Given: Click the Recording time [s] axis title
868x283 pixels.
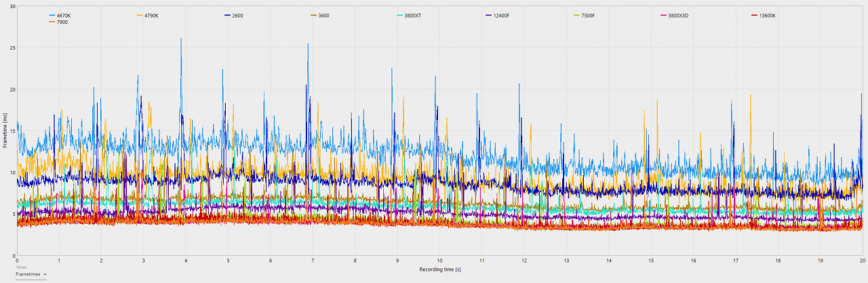Looking at the screenshot, I should point(439,269).
